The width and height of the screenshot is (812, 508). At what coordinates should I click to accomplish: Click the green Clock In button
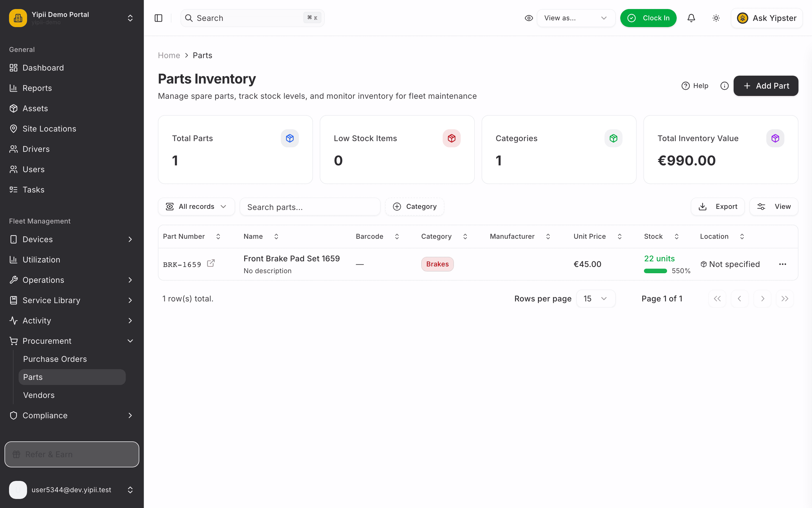(x=648, y=18)
